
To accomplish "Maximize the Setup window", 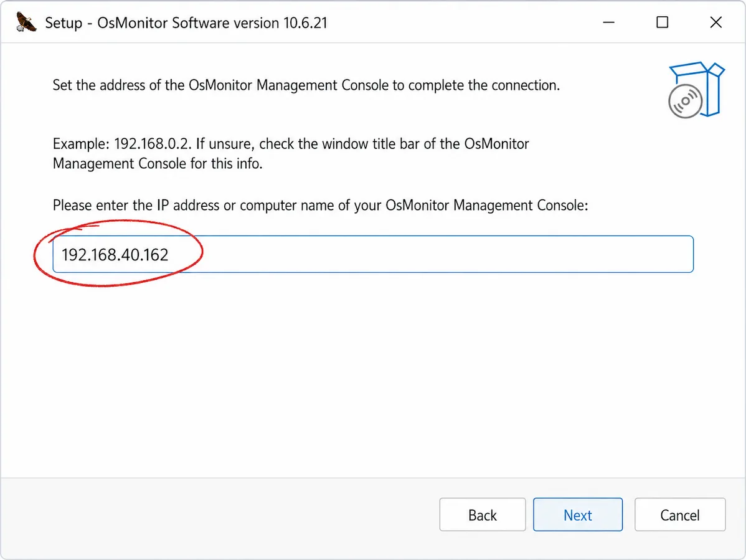I will [x=663, y=22].
